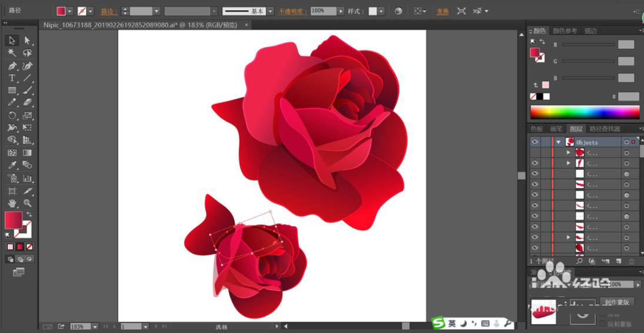This screenshot has height=333, width=644.
Task: Click the opacity percentage input field
Action: tap(322, 11)
